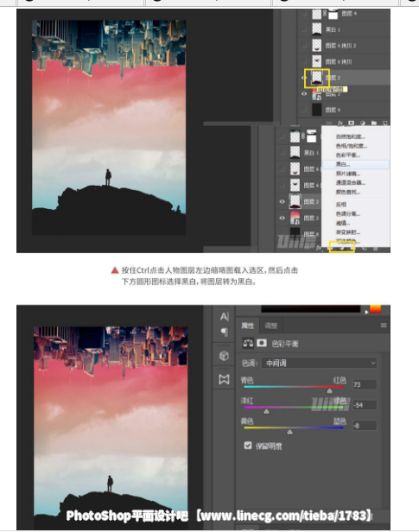Click the add layer mask icon in the top Layers panel
Image resolution: width=419 pixels, height=532 pixels.
(351, 123)
